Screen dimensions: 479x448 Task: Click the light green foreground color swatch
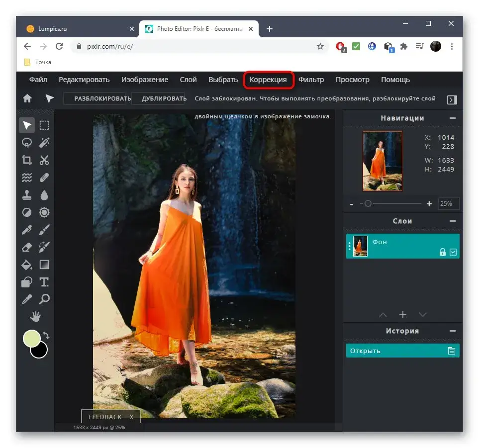tap(32, 339)
